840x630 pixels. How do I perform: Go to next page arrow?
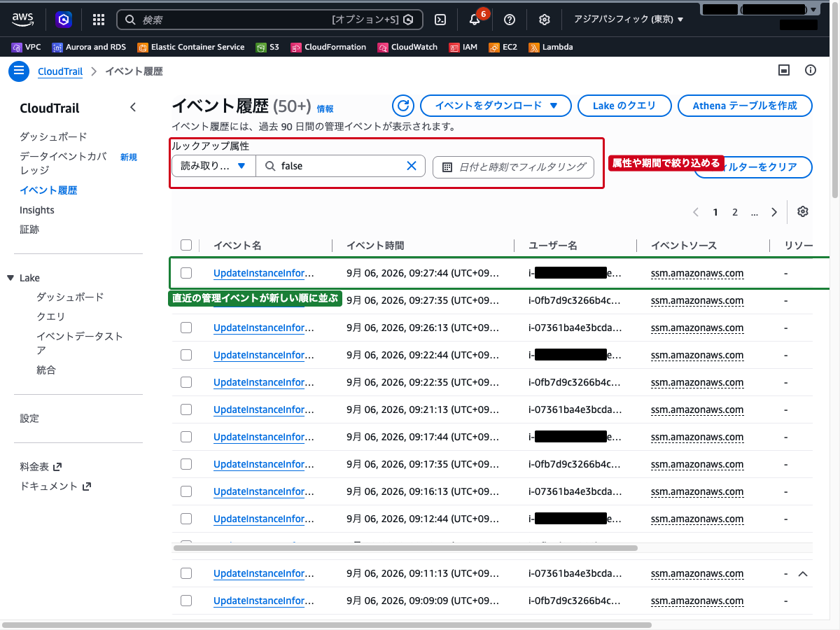tap(774, 212)
